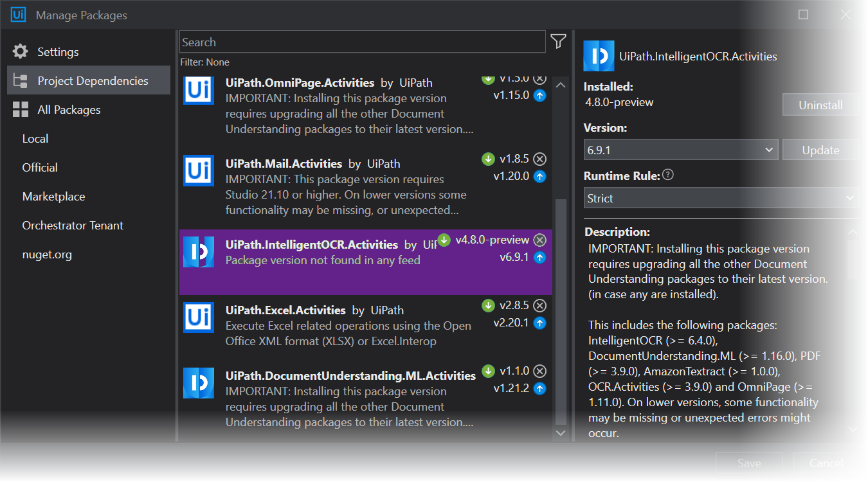Click the filter funnel icon beside search

tap(557, 41)
